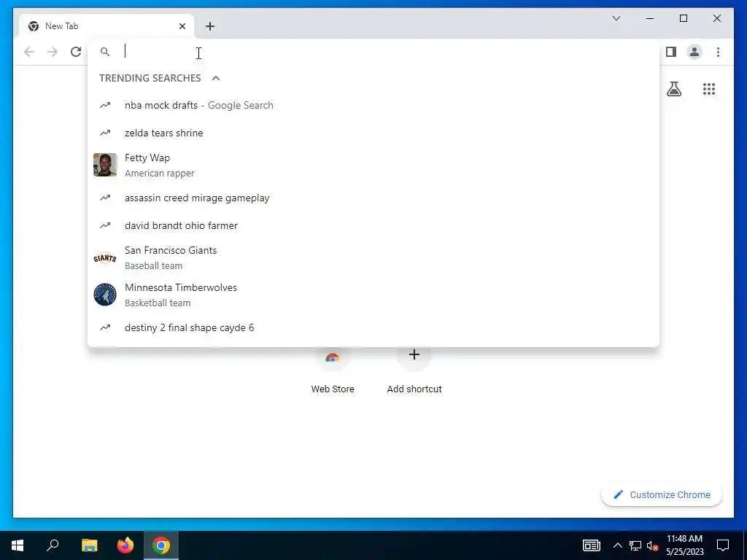Open the Chrome profile avatar menu
Screen dimensions: 747x560
(694, 52)
